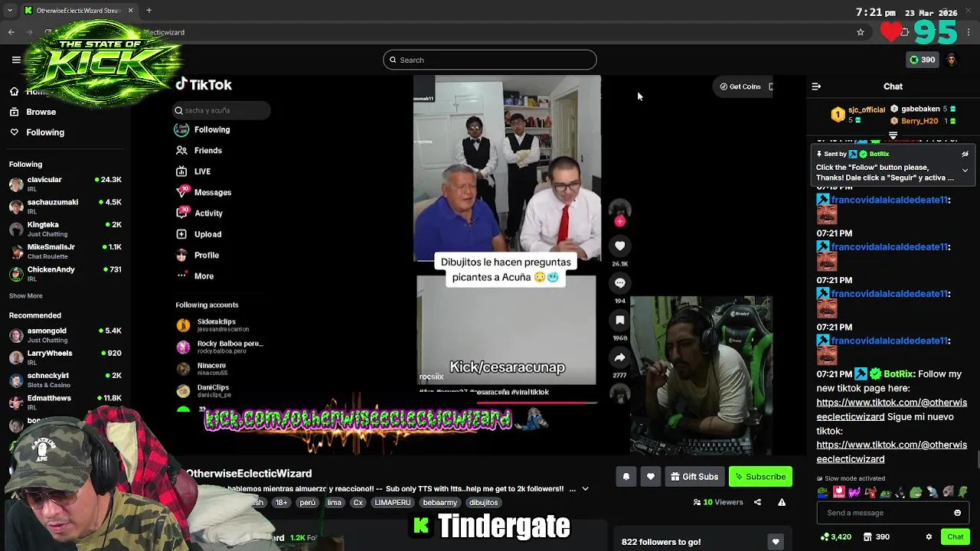
Task: Click the 18+ stream tag
Action: point(281,503)
